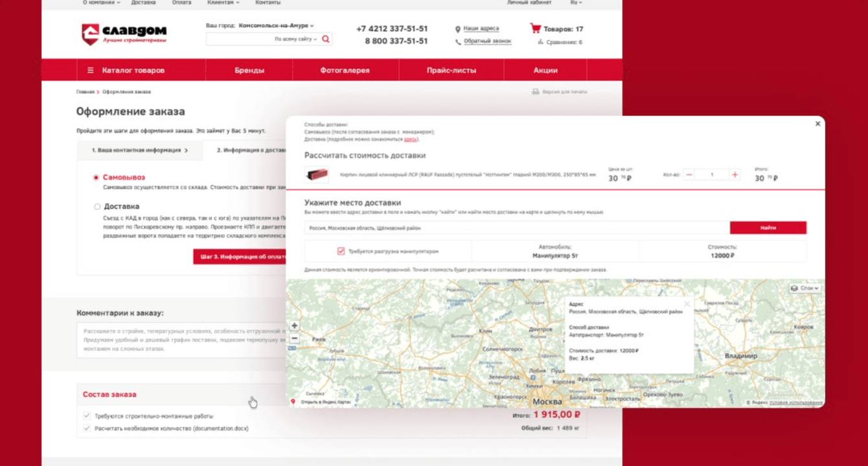
Task: Click Владимир on the map
Action: coord(740,356)
